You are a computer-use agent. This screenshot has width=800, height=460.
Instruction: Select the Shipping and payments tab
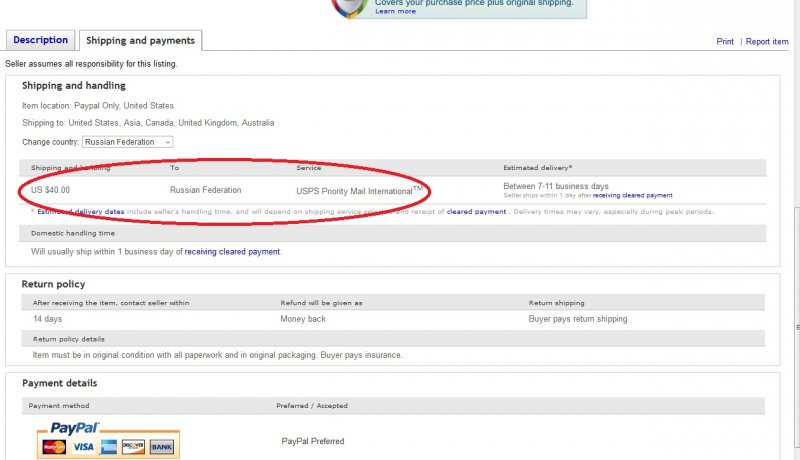tap(140, 41)
